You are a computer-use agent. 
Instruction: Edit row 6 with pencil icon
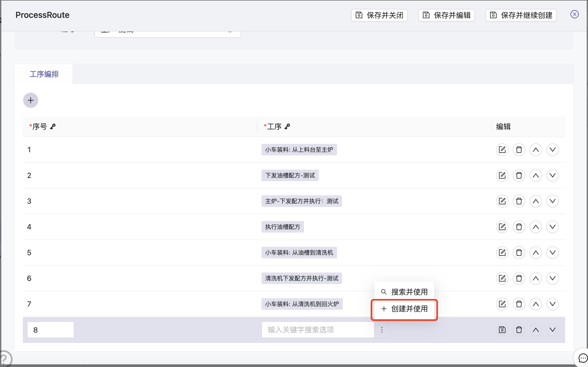[502, 278]
